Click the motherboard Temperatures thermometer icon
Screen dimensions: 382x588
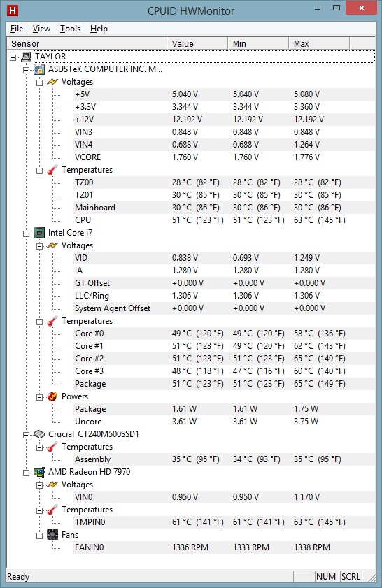tap(52, 170)
